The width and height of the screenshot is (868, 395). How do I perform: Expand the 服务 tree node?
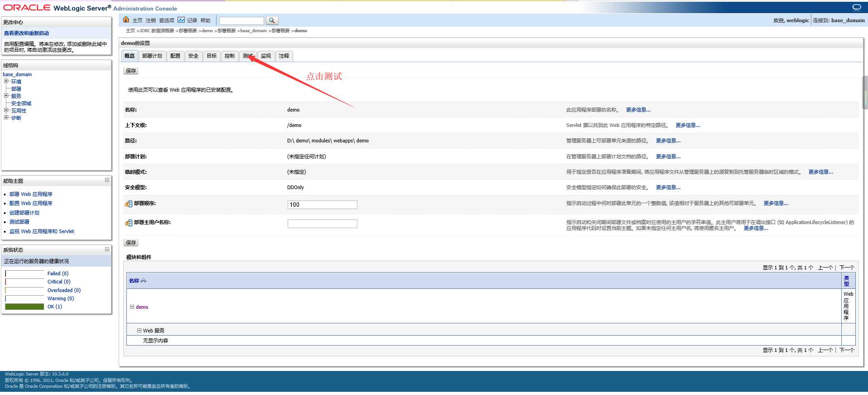(x=6, y=96)
